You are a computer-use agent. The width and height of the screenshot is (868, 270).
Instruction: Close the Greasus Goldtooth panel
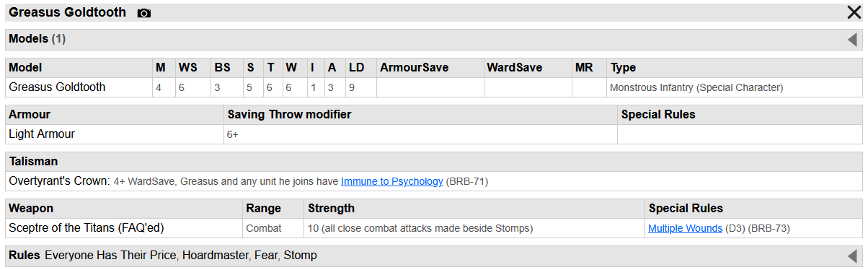point(854,12)
